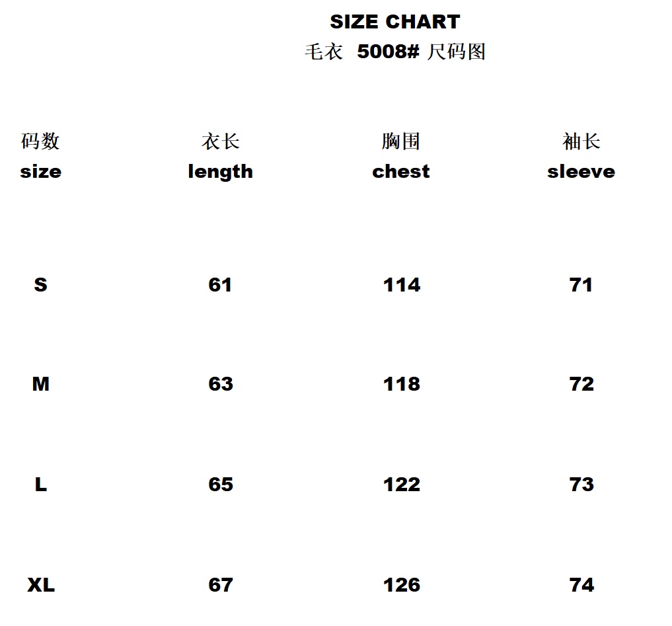
Task: Click the sleeve value 74
Action: pyautogui.click(x=581, y=585)
